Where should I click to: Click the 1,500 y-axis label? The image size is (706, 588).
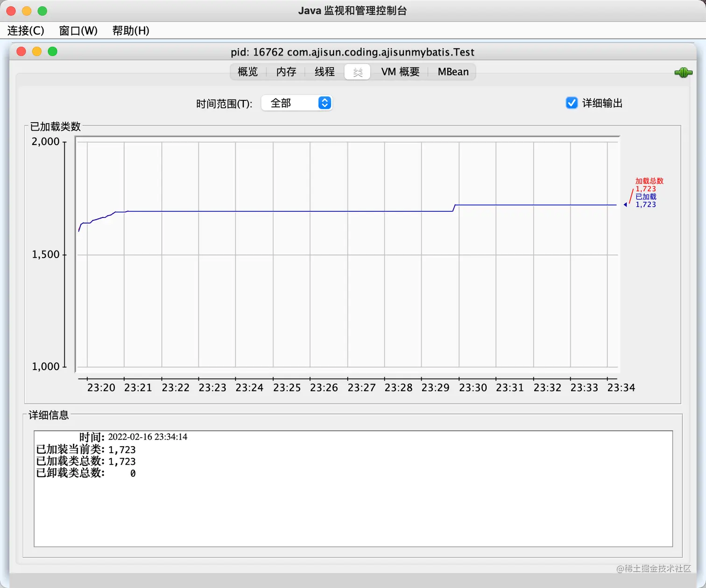point(45,255)
